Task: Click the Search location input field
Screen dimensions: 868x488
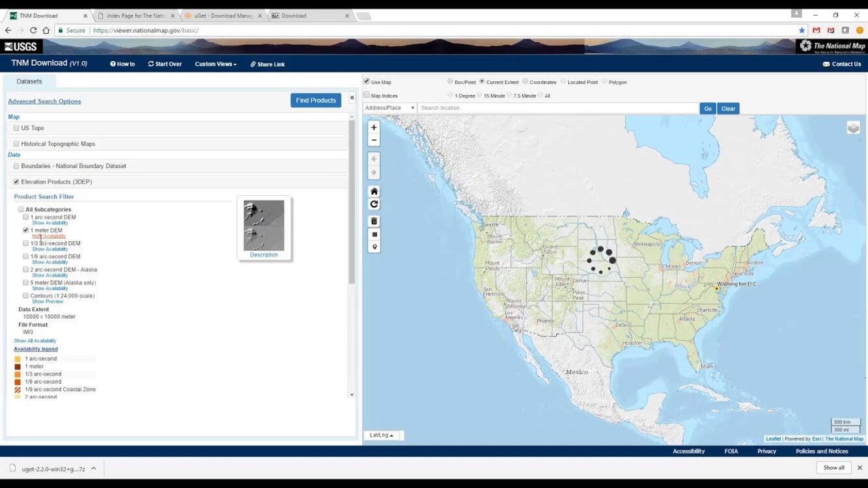Action: tap(557, 108)
